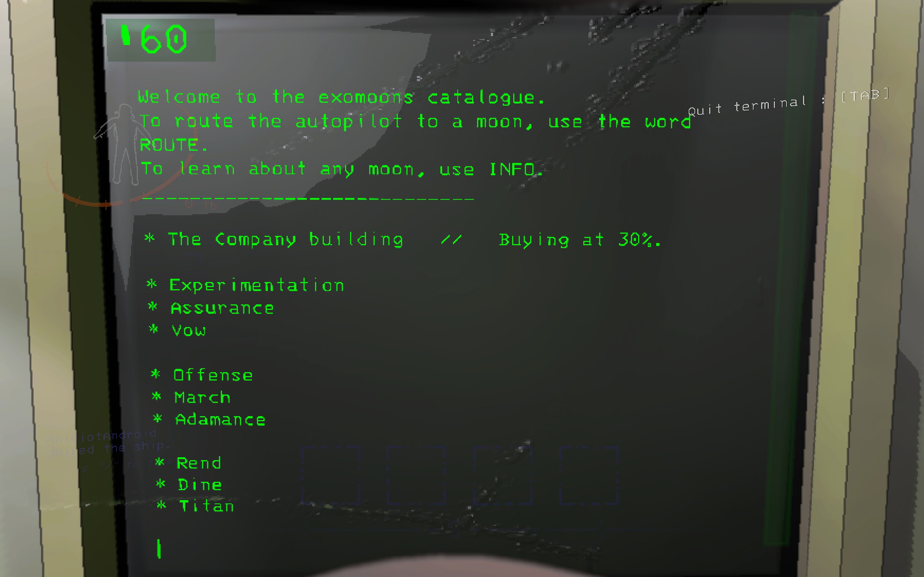Click The Company building entry
This screenshot has height=577, width=924.
285,240
